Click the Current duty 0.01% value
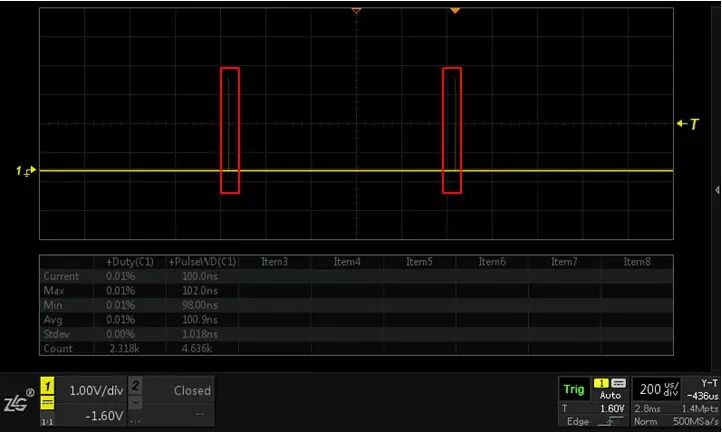 click(121, 276)
